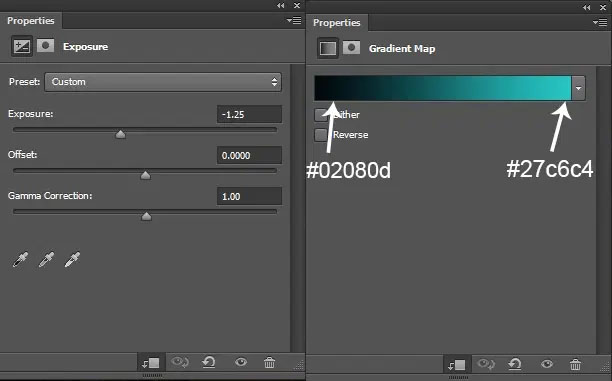Image resolution: width=612 pixels, height=381 pixels.
Task: Reset Exposure adjustment to defaults
Action: 209,363
